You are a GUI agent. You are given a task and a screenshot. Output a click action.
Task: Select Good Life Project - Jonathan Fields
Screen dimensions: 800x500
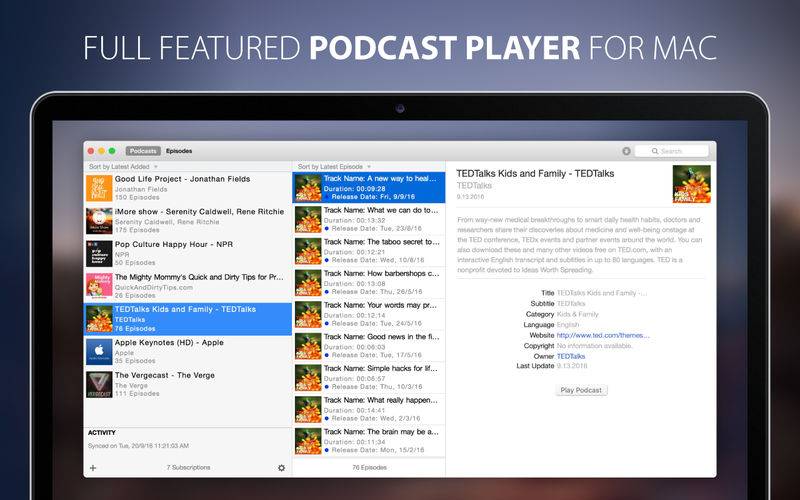188,188
